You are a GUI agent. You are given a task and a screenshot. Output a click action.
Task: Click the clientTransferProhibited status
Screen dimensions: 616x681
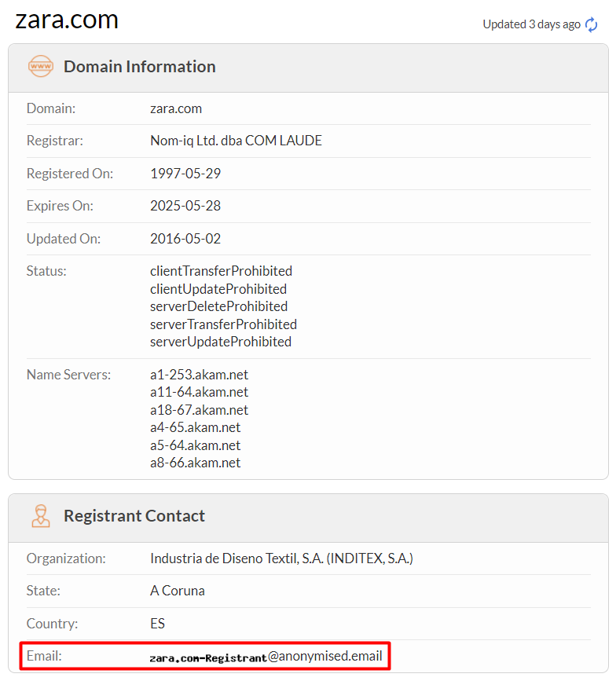point(221,271)
